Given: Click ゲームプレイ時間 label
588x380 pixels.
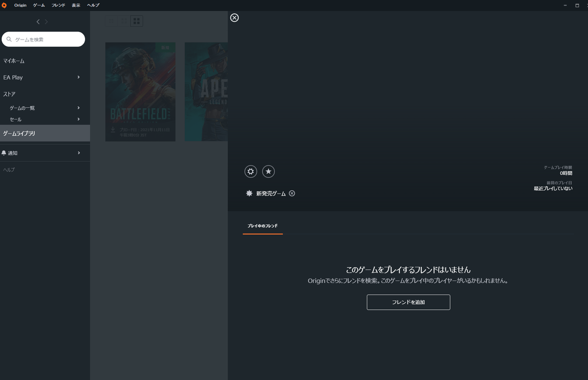Looking at the screenshot, I should click(558, 168).
